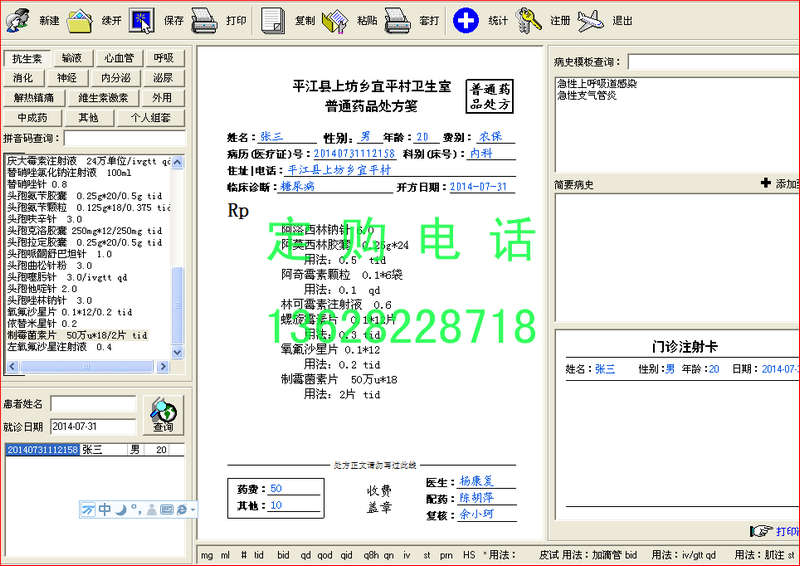Click the 注册 keys icon
This screenshot has height=566, width=800.
point(528,21)
